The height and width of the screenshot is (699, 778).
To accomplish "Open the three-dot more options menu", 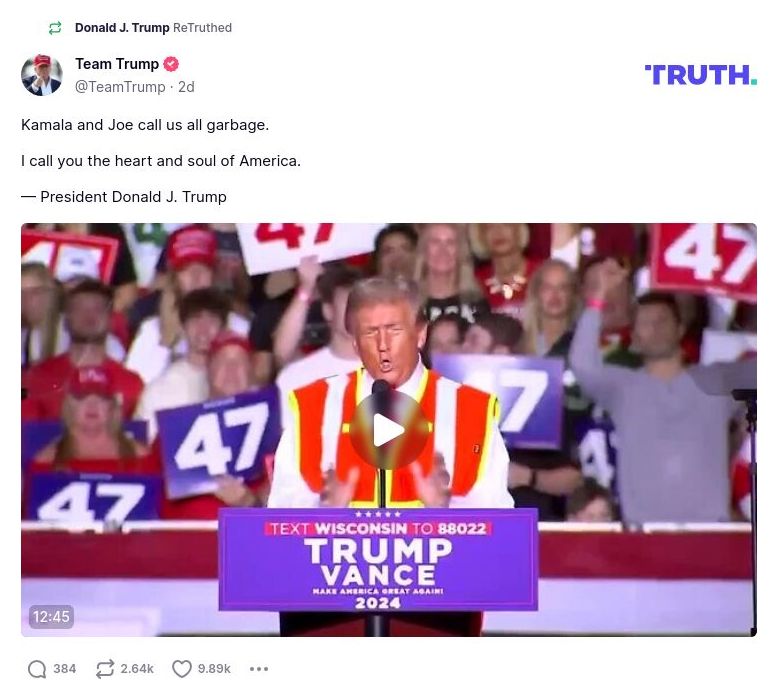I will (259, 669).
